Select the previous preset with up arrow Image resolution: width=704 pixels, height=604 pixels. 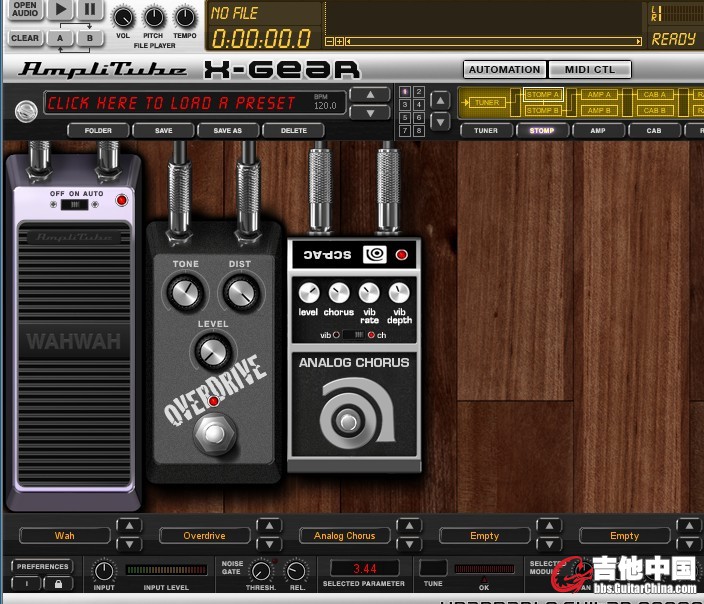click(x=370, y=95)
